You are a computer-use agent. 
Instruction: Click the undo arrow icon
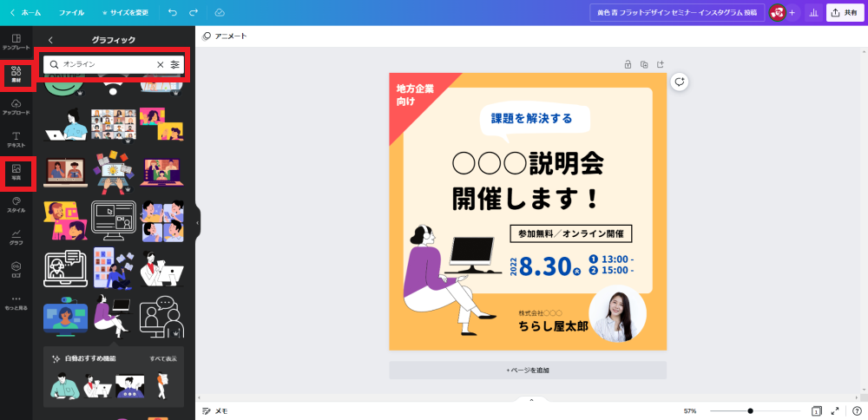(173, 12)
